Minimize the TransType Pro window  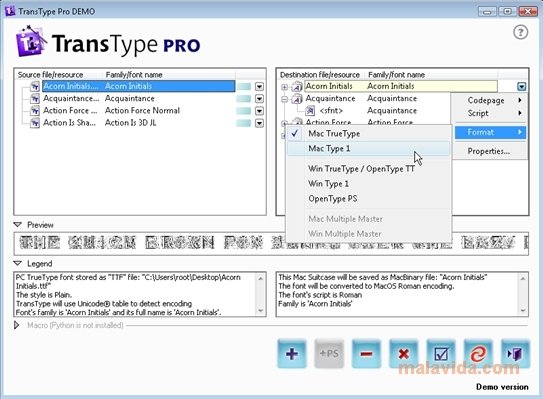(488, 11)
